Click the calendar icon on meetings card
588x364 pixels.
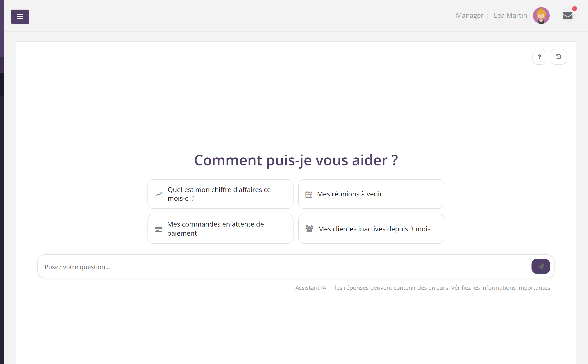[x=309, y=194]
